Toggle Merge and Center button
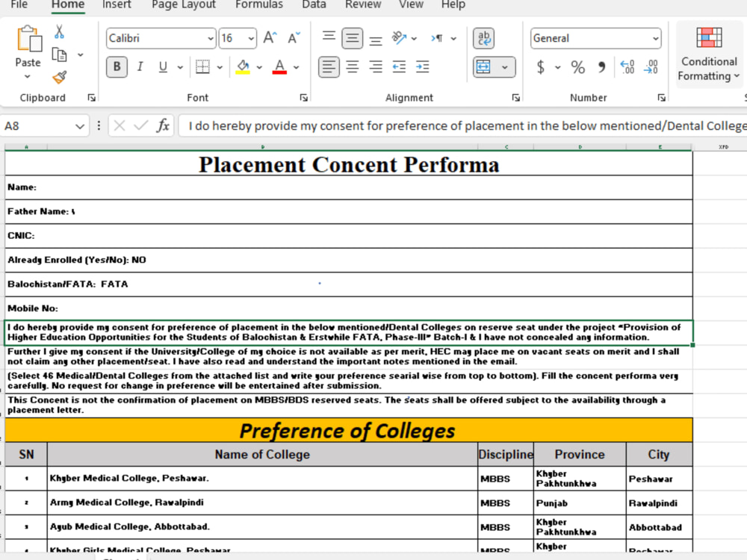 coord(483,67)
